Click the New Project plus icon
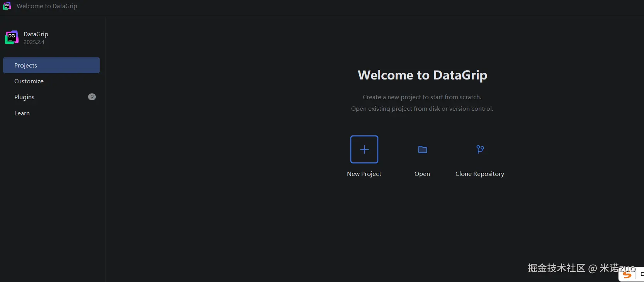 tap(364, 149)
